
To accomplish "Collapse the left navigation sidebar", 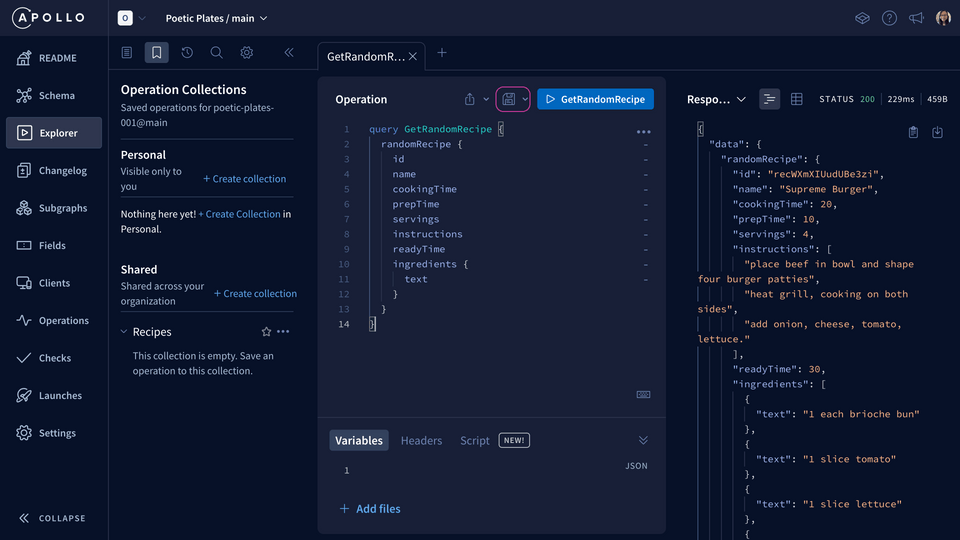I will (x=52, y=518).
